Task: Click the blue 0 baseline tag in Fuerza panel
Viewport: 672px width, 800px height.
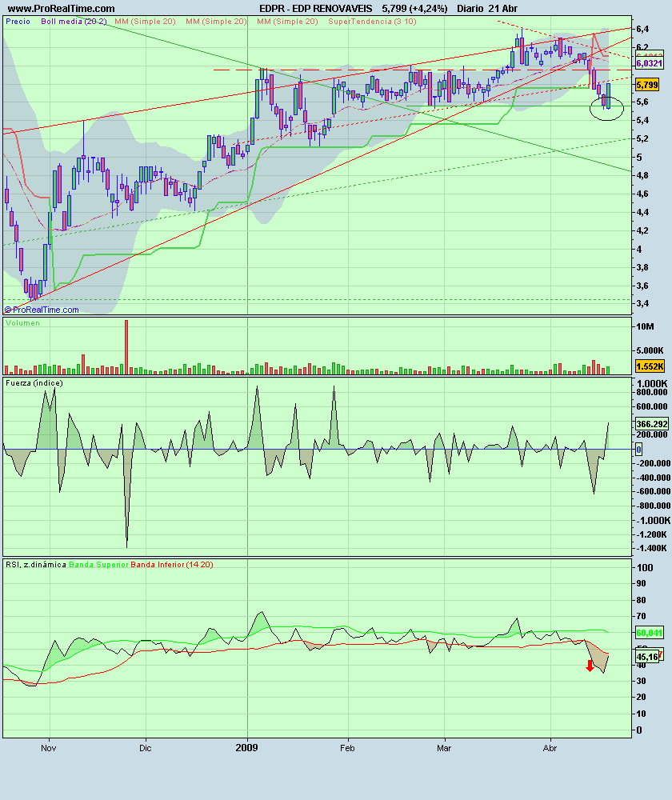Action: (x=639, y=450)
